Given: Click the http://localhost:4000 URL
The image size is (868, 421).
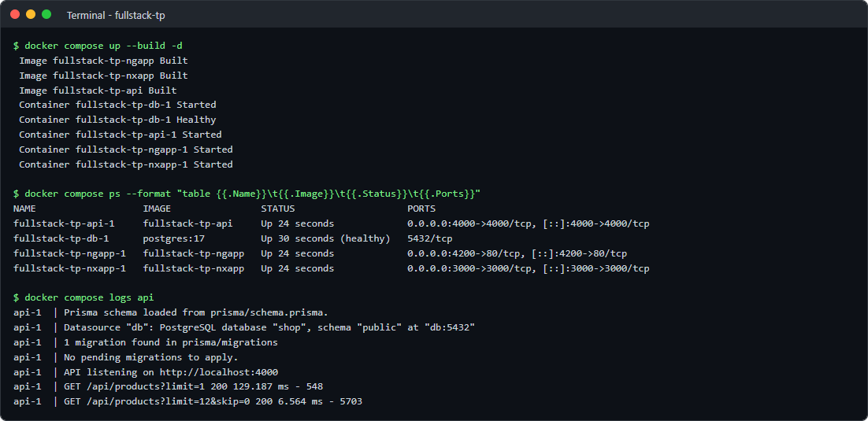Looking at the screenshot, I should [219, 372].
